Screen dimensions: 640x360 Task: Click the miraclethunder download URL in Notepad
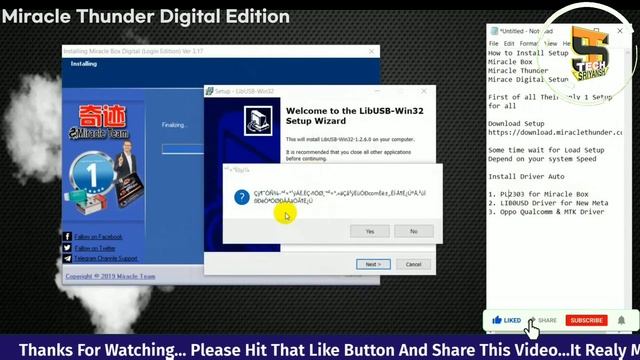tap(555, 132)
